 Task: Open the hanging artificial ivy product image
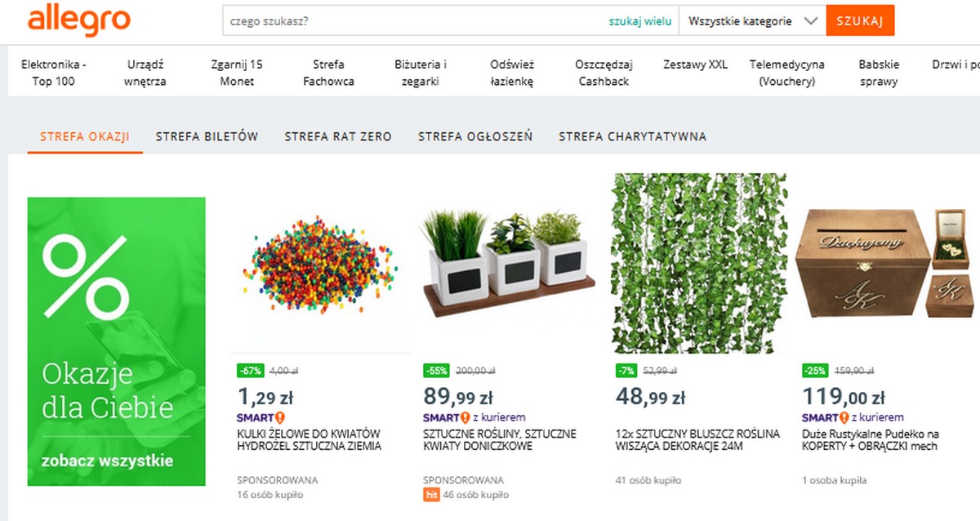coord(699,263)
